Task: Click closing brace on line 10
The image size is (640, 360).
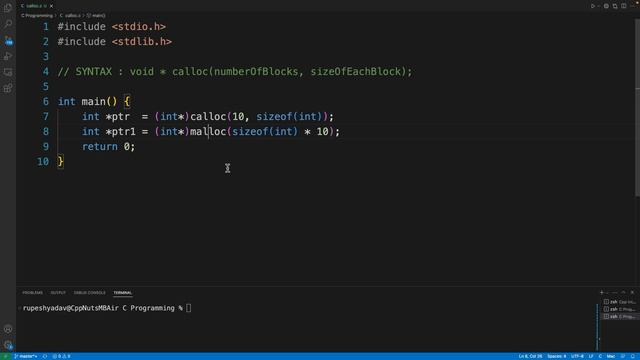Action: [x=60, y=162]
